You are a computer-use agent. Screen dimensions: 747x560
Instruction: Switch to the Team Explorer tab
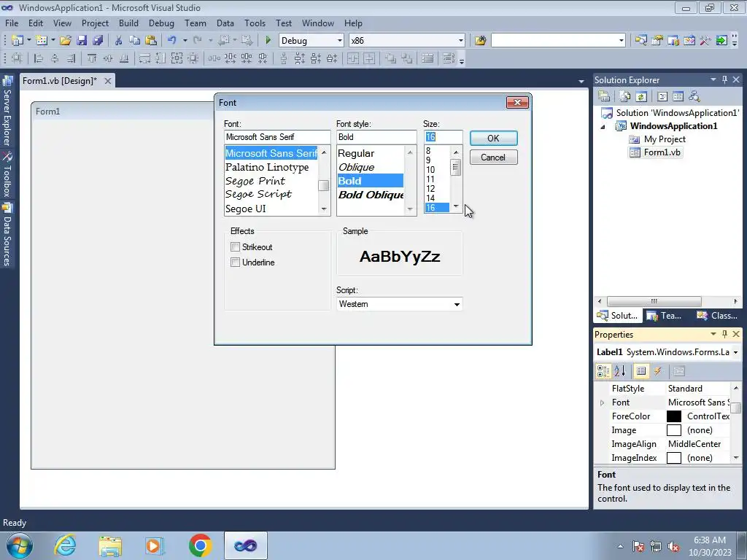[x=665, y=315]
